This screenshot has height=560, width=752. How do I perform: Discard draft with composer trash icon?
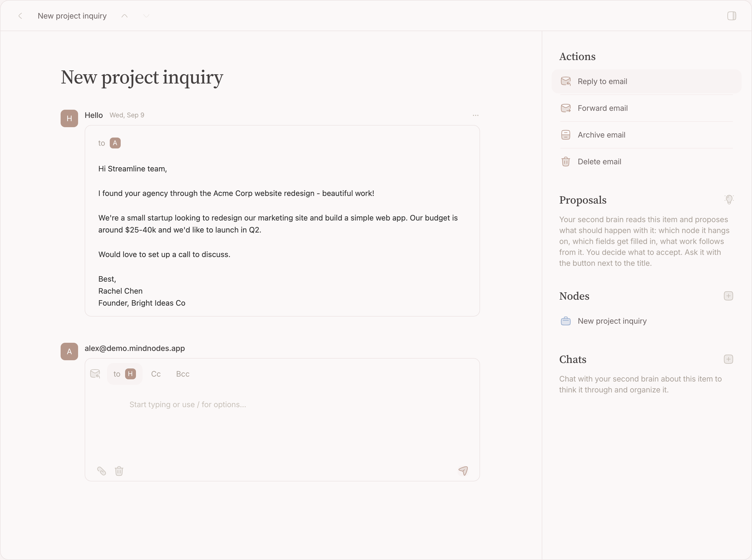point(119,471)
